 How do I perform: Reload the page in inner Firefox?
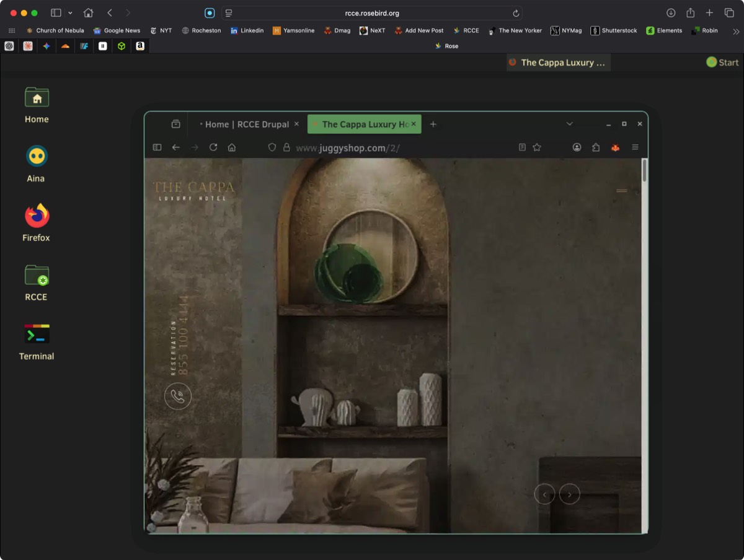click(x=213, y=147)
